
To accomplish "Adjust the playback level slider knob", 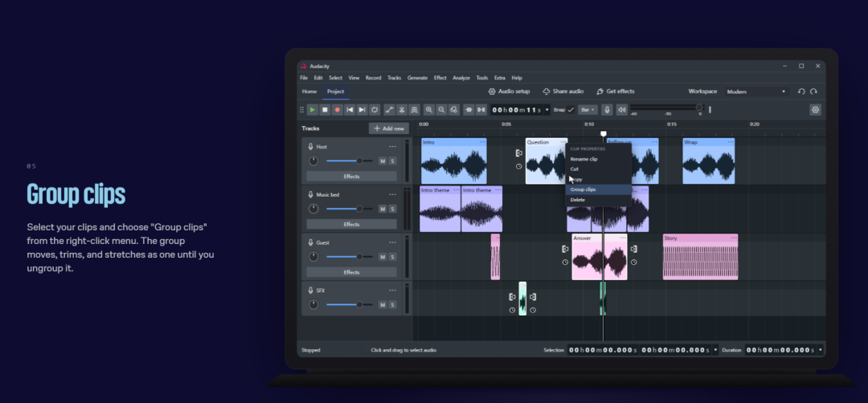I will [x=699, y=108].
